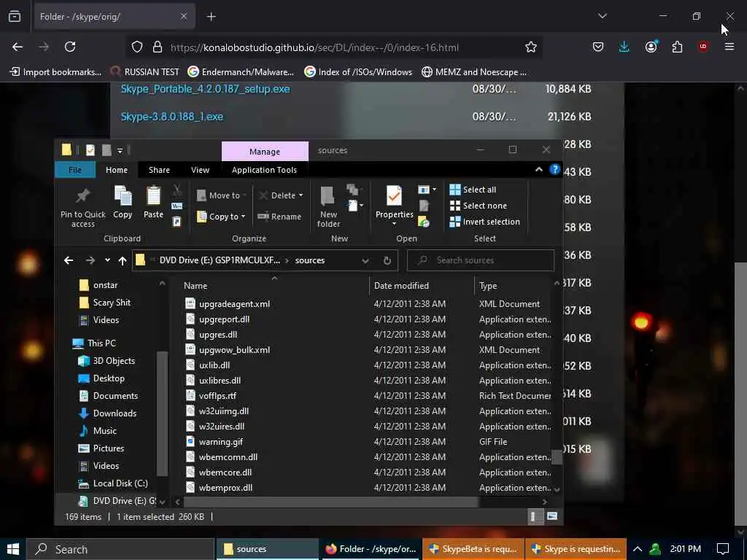This screenshot has width=747, height=560.
Task: Click Select none in ribbon
Action: click(479, 206)
